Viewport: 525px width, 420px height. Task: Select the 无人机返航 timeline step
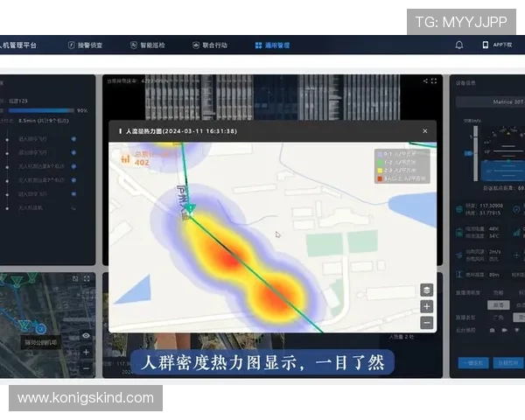(31, 208)
